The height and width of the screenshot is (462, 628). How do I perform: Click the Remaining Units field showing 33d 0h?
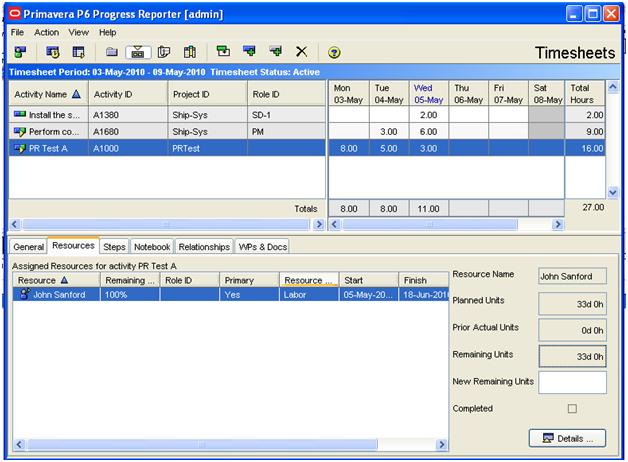pyautogui.click(x=572, y=356)
